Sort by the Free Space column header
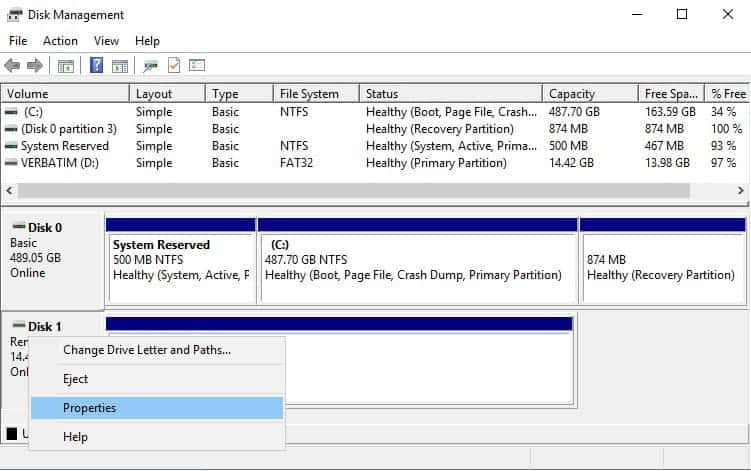The width and height of the screenshot is (751, 471). (671, 93)
